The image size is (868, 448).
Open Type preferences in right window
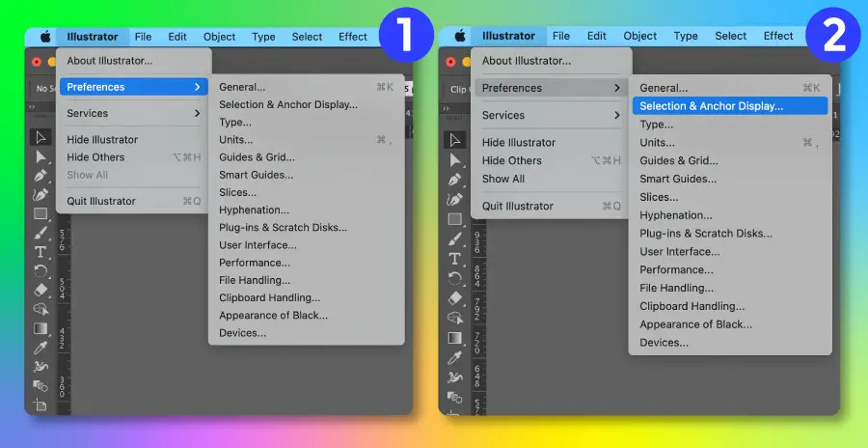[x=657, y=125]
